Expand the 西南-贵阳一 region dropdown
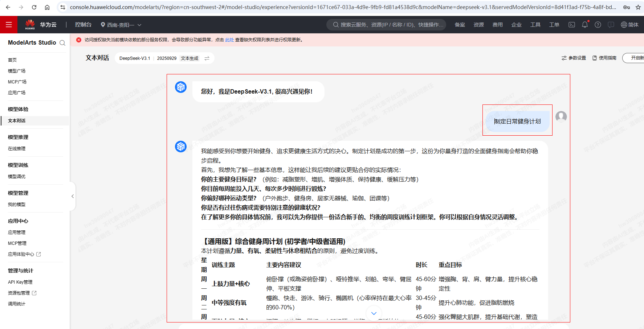644x329 pixels. click(x=121, y=25)
